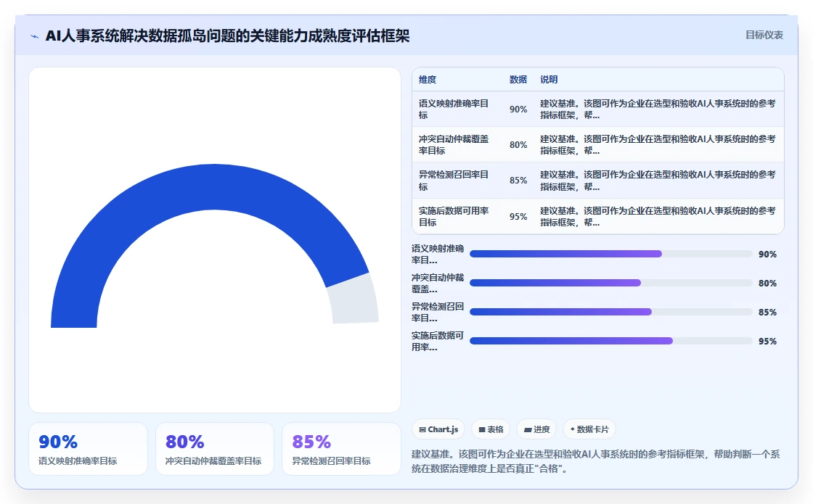
Task: Click the 80% progress bar for 冲突自动仲裁
Action: (610, 283)
